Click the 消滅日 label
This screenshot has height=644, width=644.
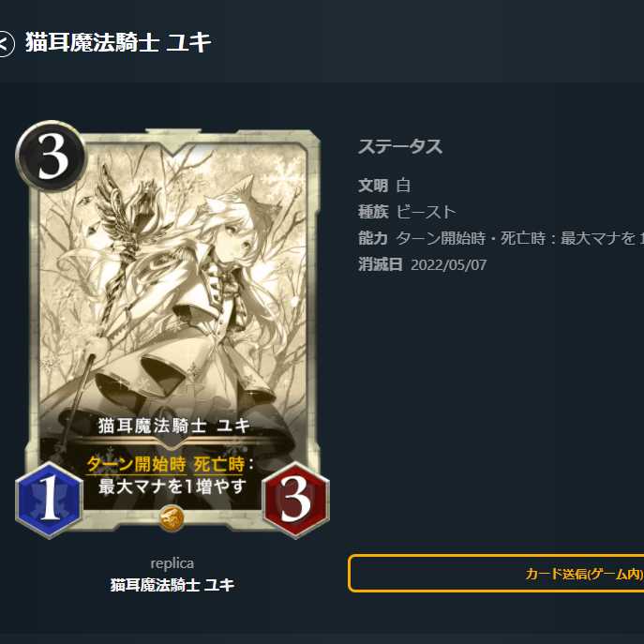coord(381,265)
